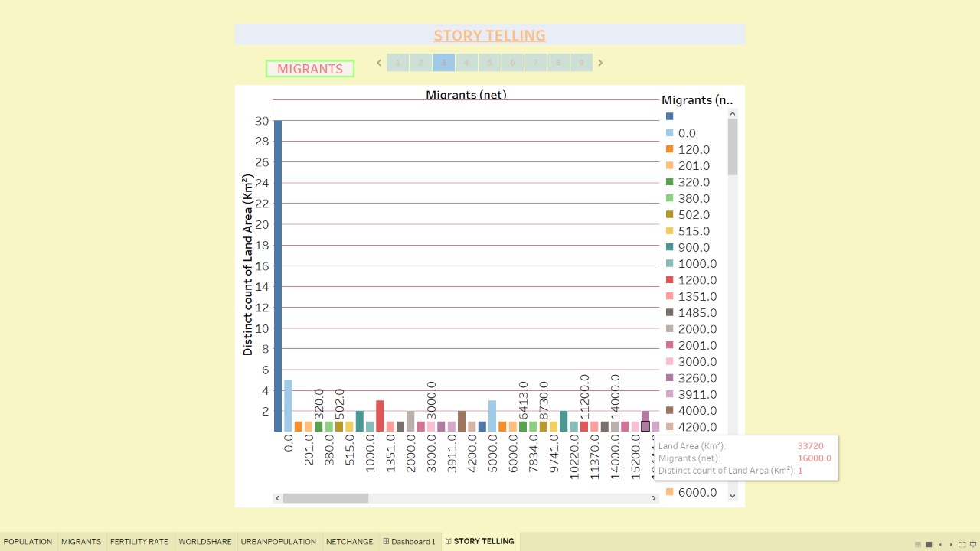
Task: Open the POPULATION sheet tab
Action: [28, 541]
